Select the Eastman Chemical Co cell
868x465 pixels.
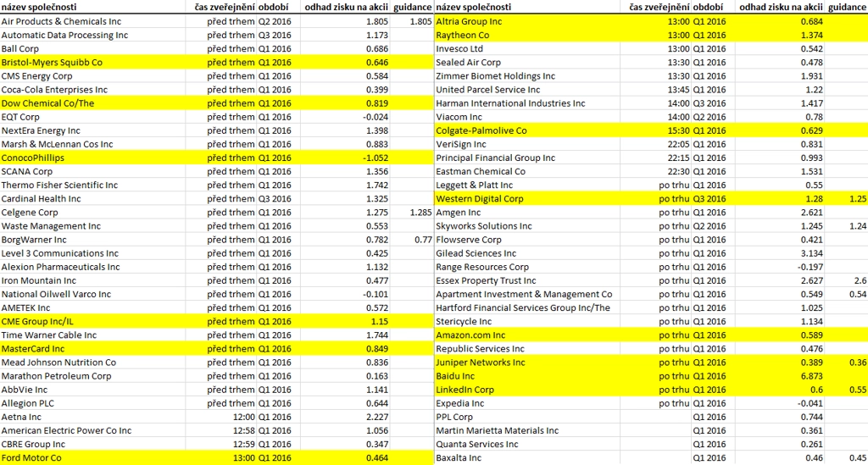[527, 171]
